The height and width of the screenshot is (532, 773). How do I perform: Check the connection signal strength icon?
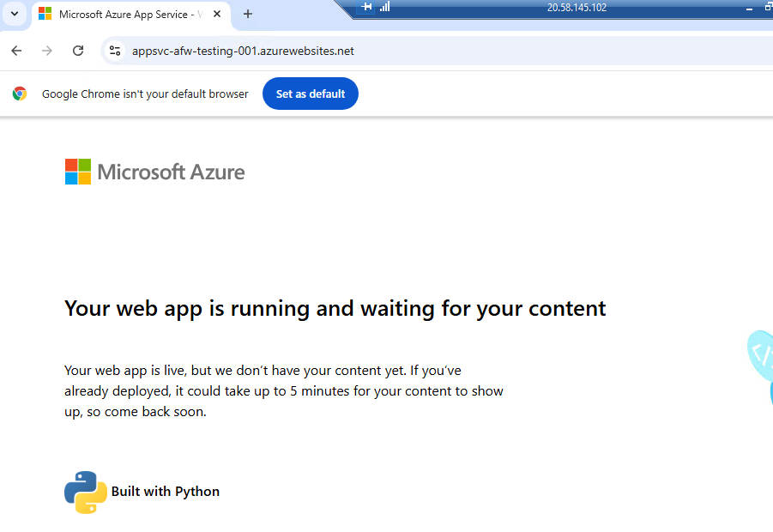tap(384, 7)
